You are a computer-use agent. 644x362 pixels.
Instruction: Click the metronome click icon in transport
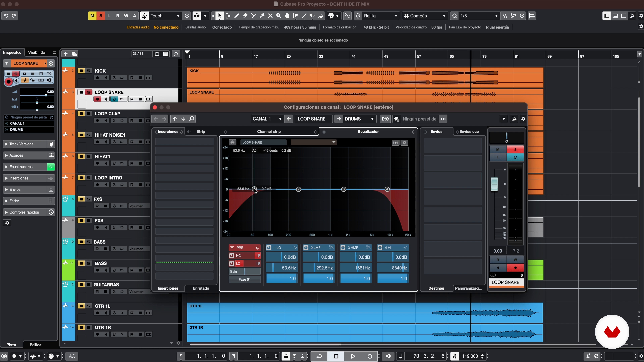[x=588, y=356]
